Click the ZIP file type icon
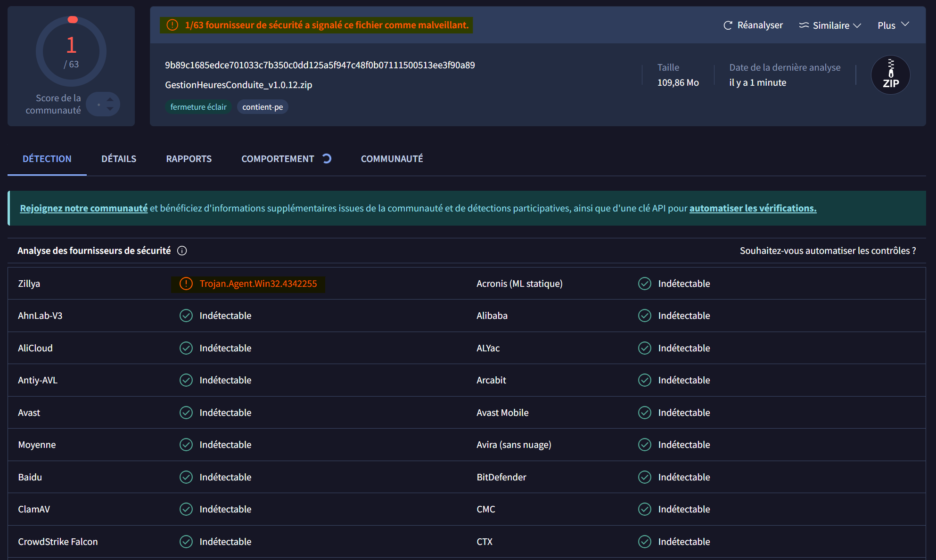The width and height of the screenshot is (936, 560). click(x=890, y=75)
